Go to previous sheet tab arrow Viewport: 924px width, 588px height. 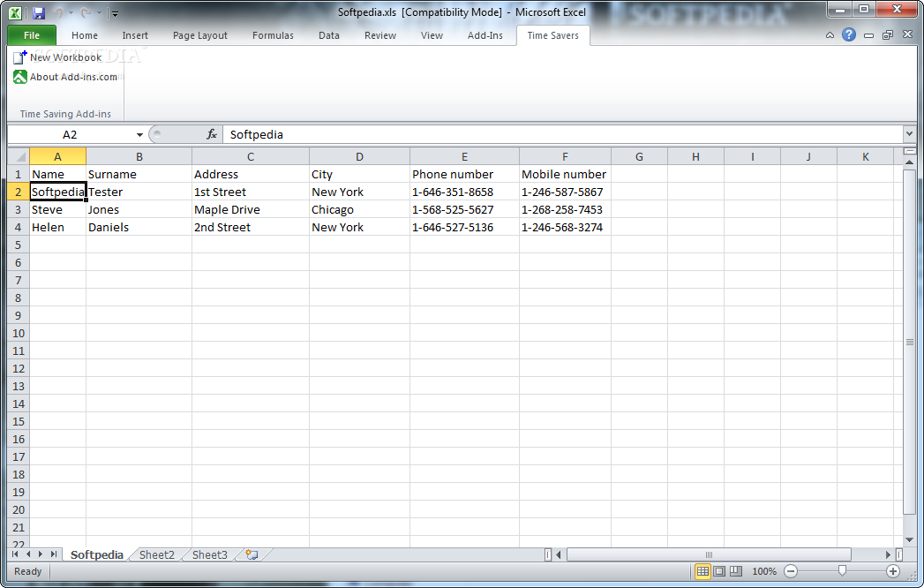pyautogui.click(x=27, y=554)
